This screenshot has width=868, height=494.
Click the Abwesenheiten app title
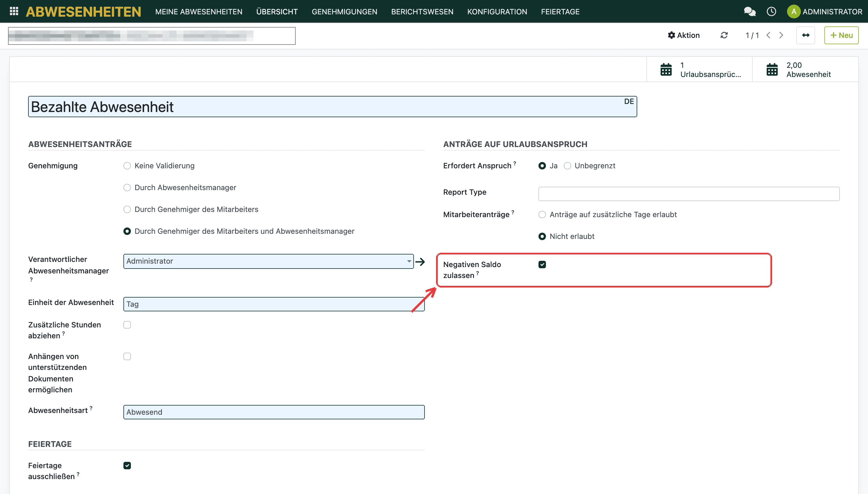[84, 11]
